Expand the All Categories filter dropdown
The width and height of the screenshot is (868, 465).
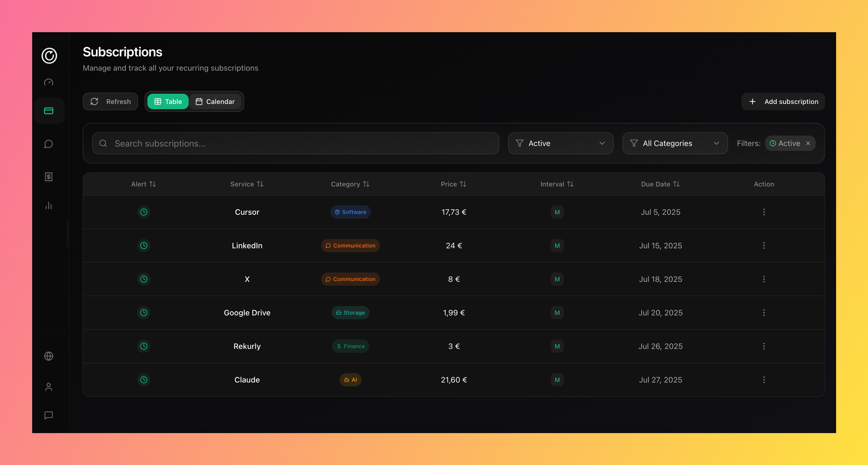(675, 144)
